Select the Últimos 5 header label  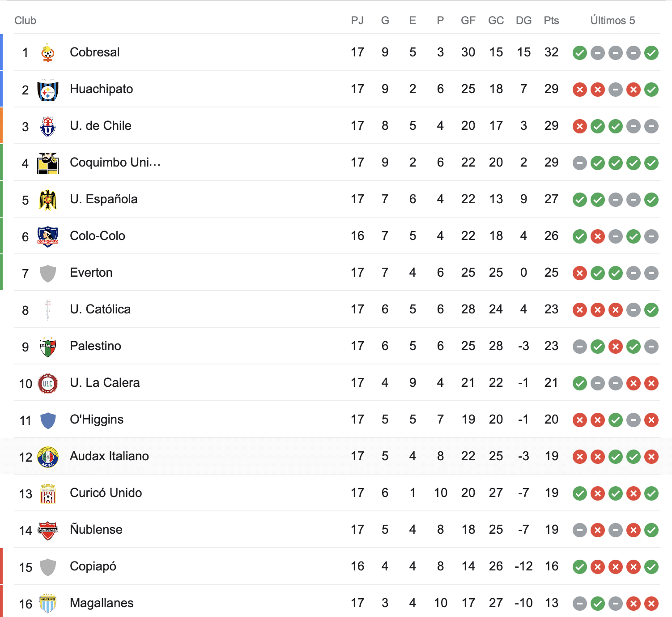click(x=613, y=20)
